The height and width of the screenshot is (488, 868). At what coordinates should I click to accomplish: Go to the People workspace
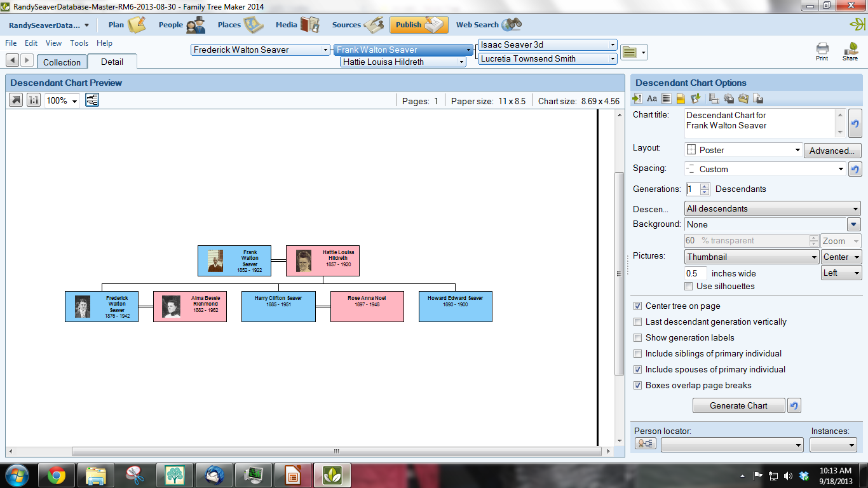pos(182,25)
